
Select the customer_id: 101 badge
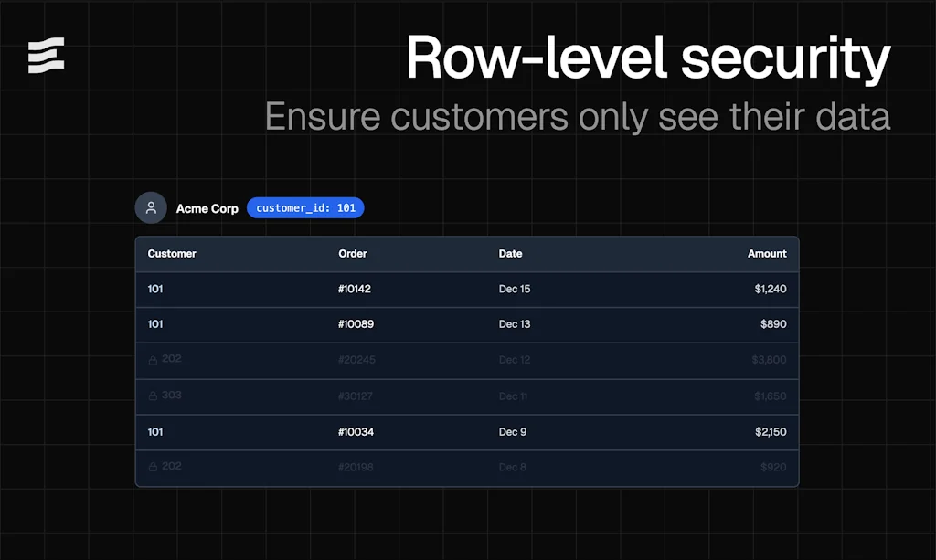305,208
